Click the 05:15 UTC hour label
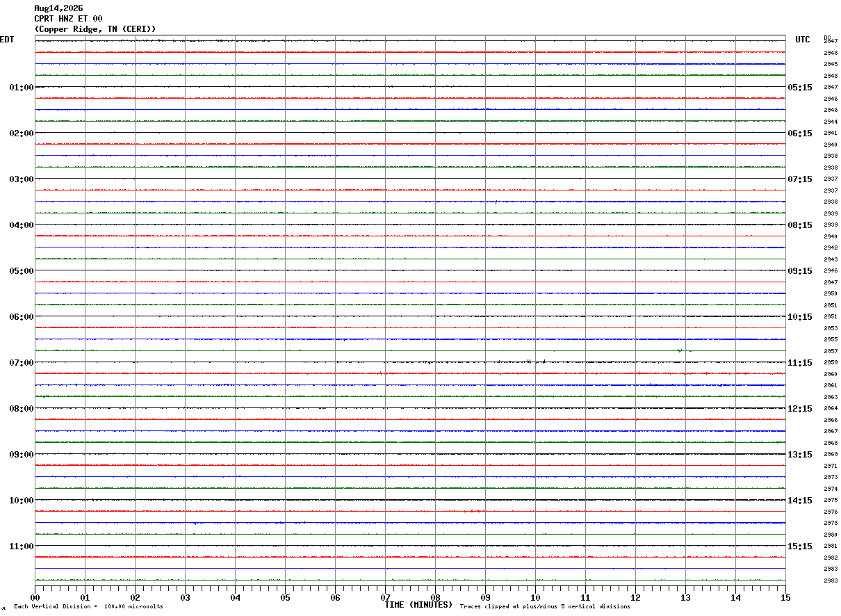841x616 pixels. click(800, 88)
